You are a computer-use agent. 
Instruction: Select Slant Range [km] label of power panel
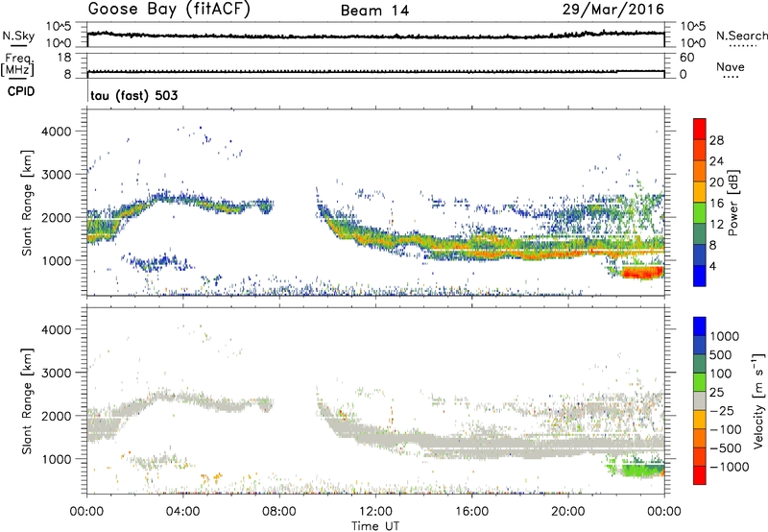pyautogui.click(x=27, y=203)
